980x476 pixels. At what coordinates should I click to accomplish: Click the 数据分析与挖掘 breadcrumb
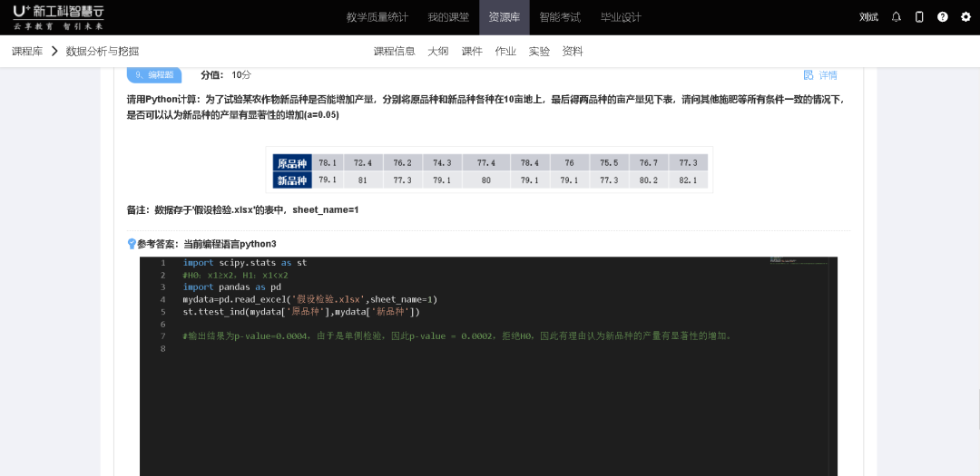(x=103, y=51)
